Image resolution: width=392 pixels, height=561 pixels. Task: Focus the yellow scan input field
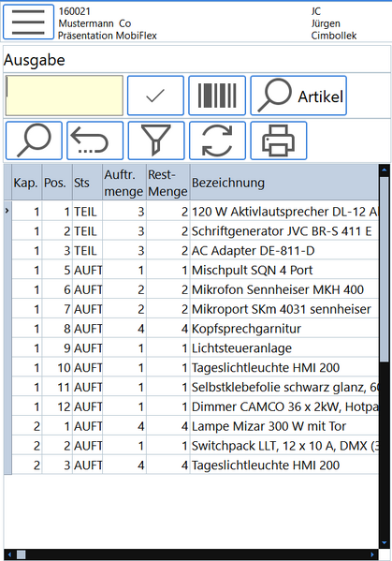click(65, 96)
